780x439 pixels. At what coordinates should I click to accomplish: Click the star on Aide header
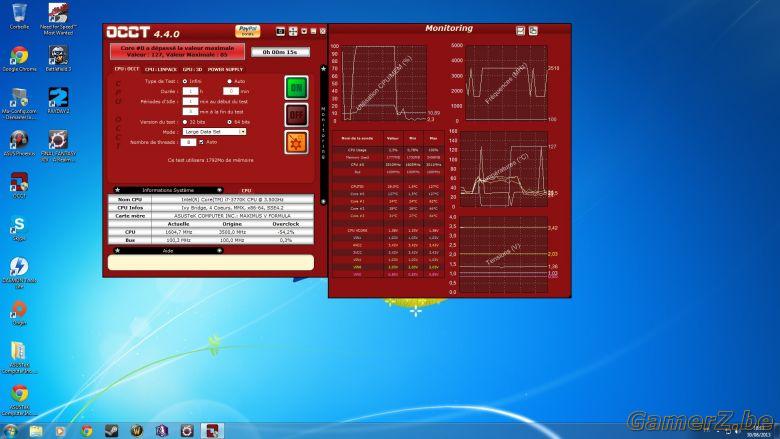pyautogui.click(x=117, y=251)
